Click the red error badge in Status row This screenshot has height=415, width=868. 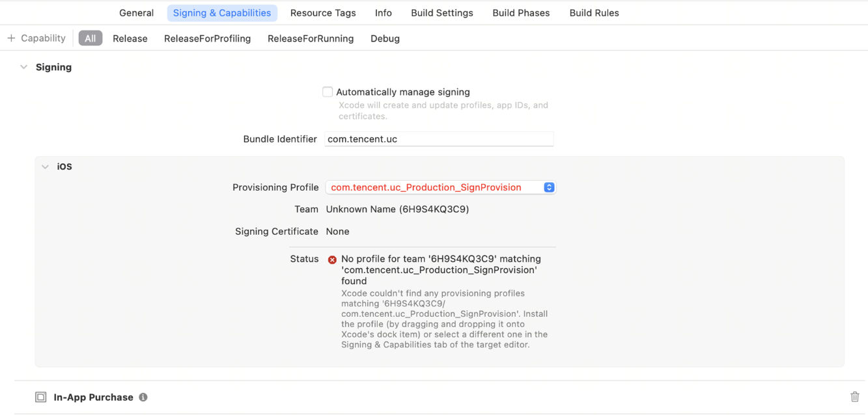point(332,259)
